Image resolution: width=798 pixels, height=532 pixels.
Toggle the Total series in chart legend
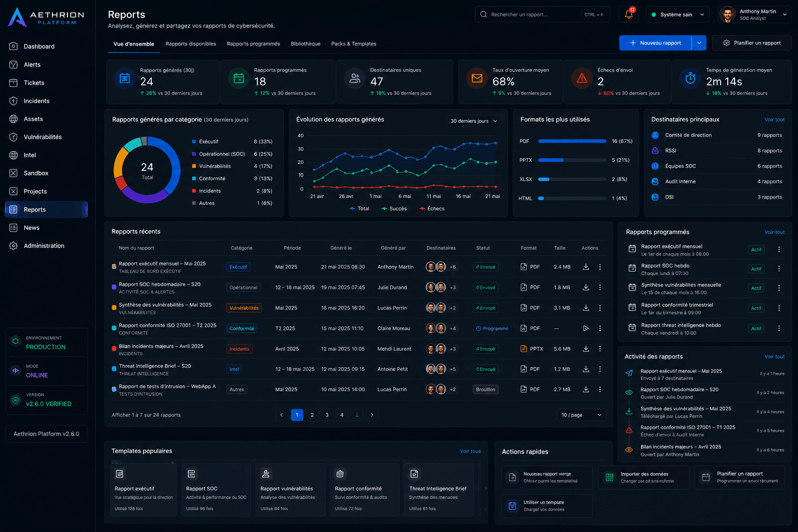pyautogui.click(x=359, y=209)
